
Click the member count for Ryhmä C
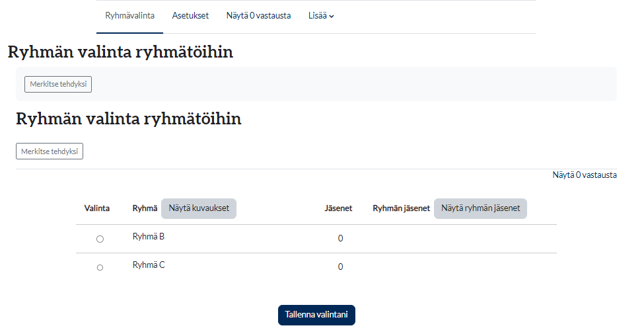[x=340, y=267]
